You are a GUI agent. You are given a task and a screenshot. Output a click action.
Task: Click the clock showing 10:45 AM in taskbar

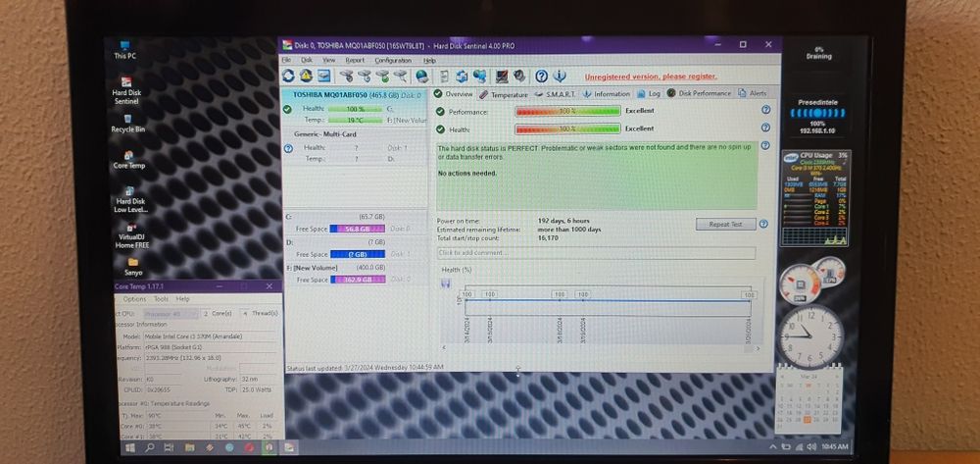[835, 446]
